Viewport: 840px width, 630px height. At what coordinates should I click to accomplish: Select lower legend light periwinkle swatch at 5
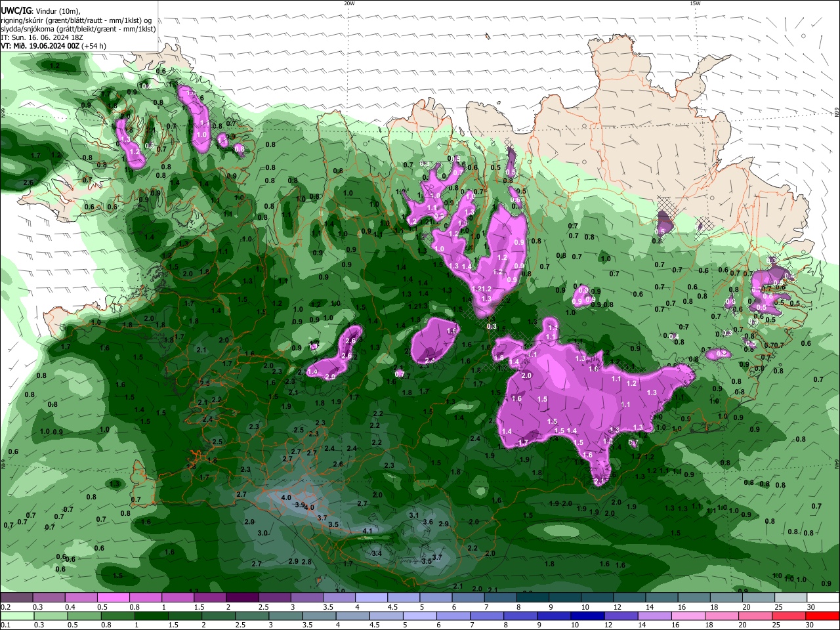pos(421,616)
